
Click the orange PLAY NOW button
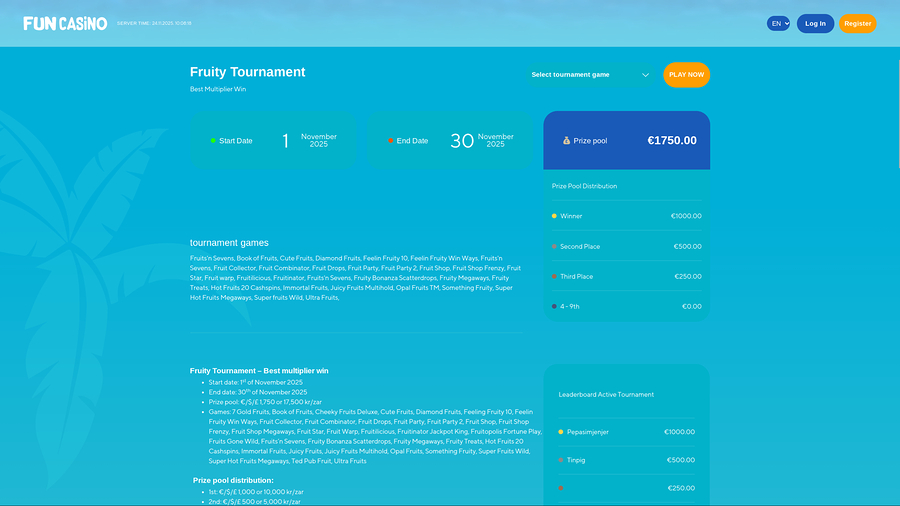(x=686, y=75)
